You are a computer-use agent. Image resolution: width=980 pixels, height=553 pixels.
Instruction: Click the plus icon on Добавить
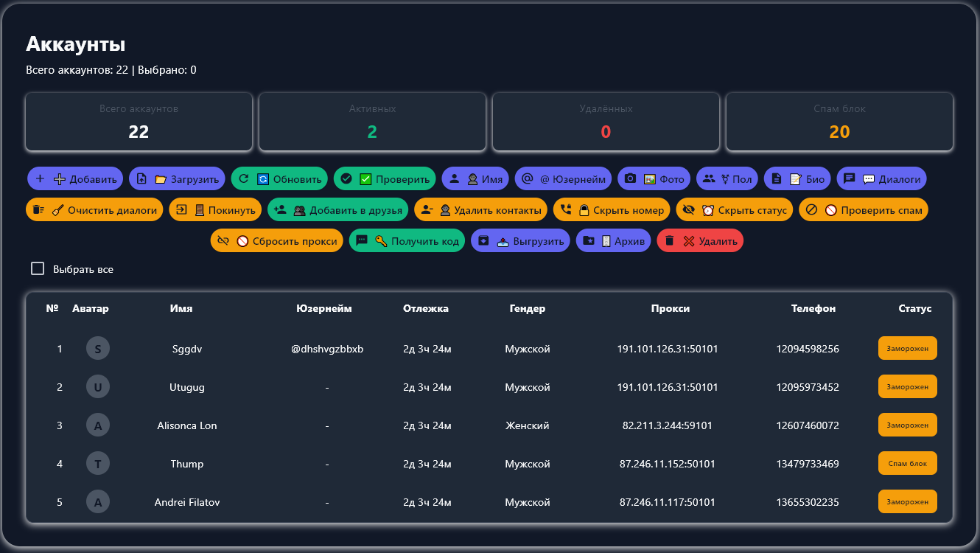pyautogui.click(x=41, y=178)
